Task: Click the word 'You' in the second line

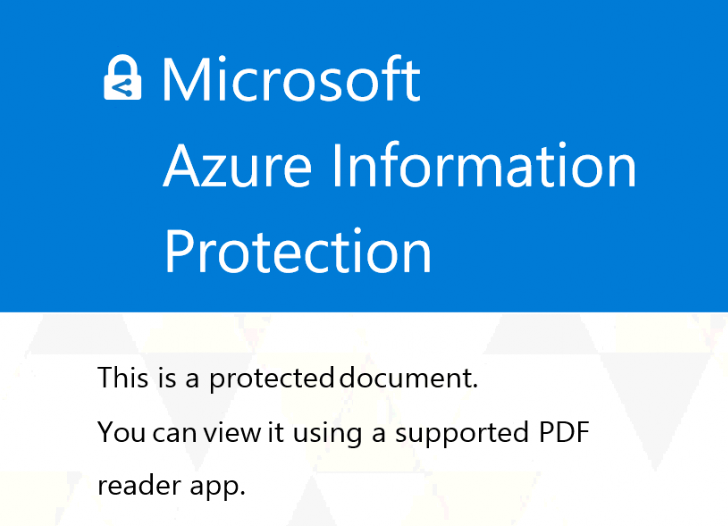Action: pyautogui.click(x=122, y=432)
